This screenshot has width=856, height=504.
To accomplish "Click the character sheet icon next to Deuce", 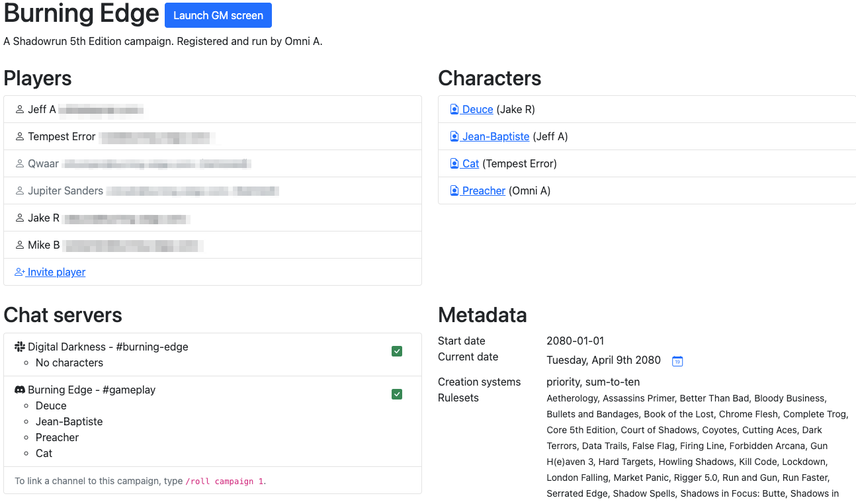I will [454, 110].
